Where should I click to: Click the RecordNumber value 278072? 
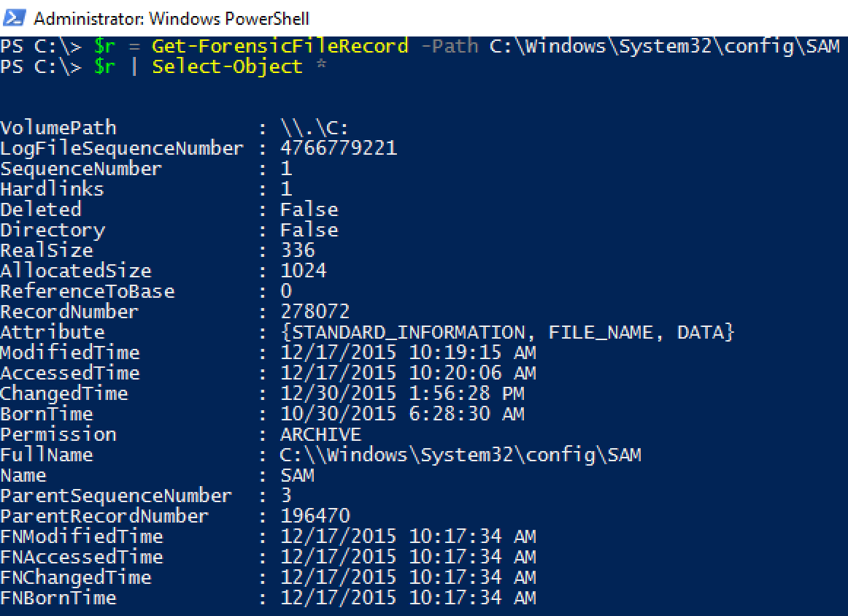(x=315, y=312)
